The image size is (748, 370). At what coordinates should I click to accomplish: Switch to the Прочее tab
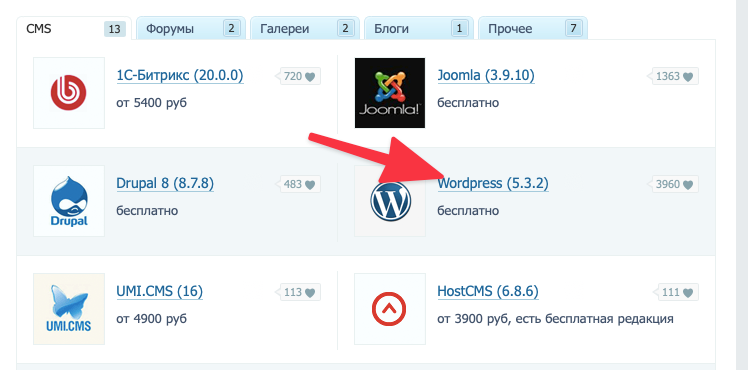[x=533, y=29]
